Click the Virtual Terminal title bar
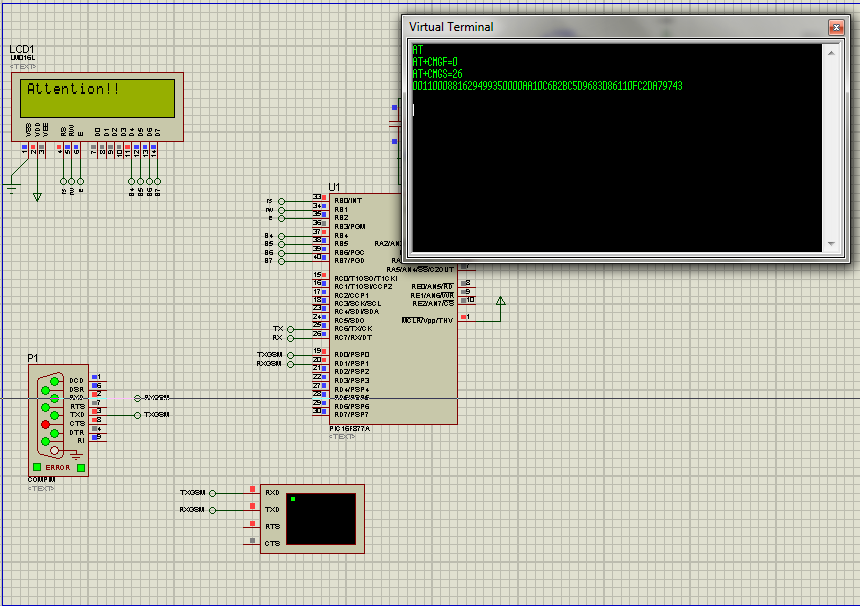860x606 pixels. click(600, 27)
